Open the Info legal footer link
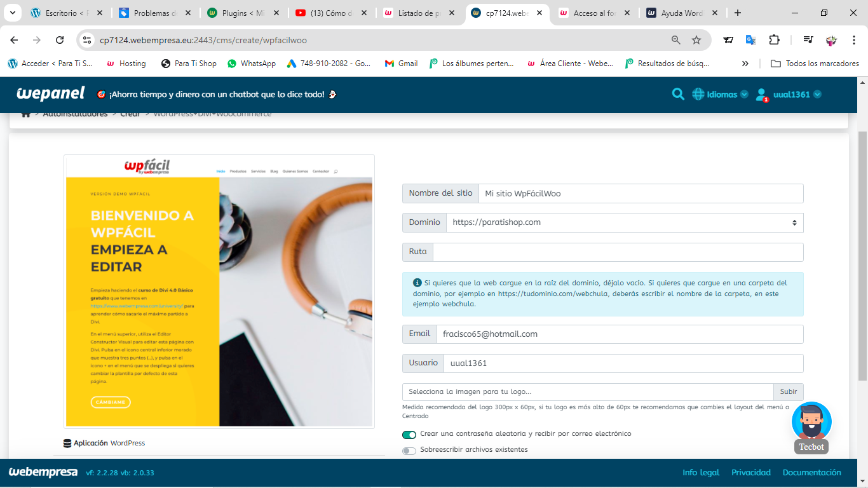This screenshot has height=488, width=868. tap(701, 472)
